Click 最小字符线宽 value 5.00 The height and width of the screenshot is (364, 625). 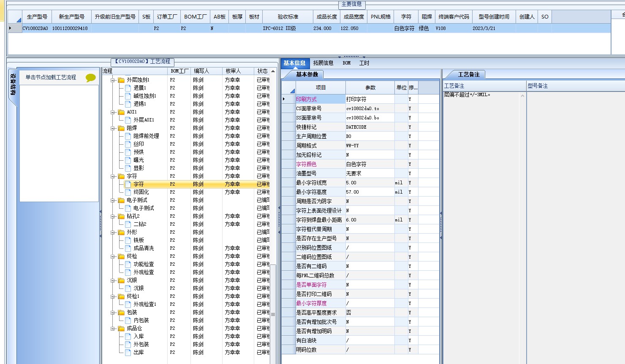pos(370,183)
